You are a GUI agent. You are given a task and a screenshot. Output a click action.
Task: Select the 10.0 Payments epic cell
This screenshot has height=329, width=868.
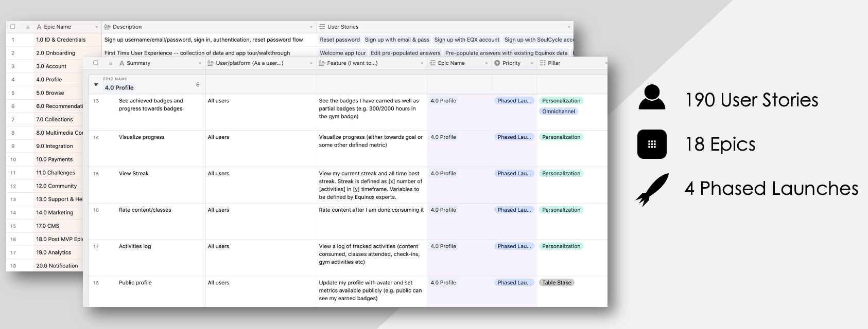coord(58,160)
